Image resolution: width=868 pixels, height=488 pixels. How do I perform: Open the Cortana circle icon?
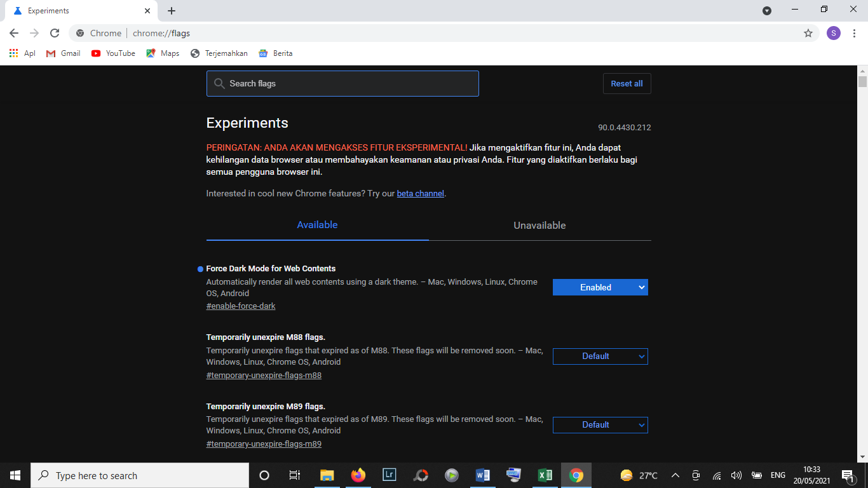coord(264,475)
